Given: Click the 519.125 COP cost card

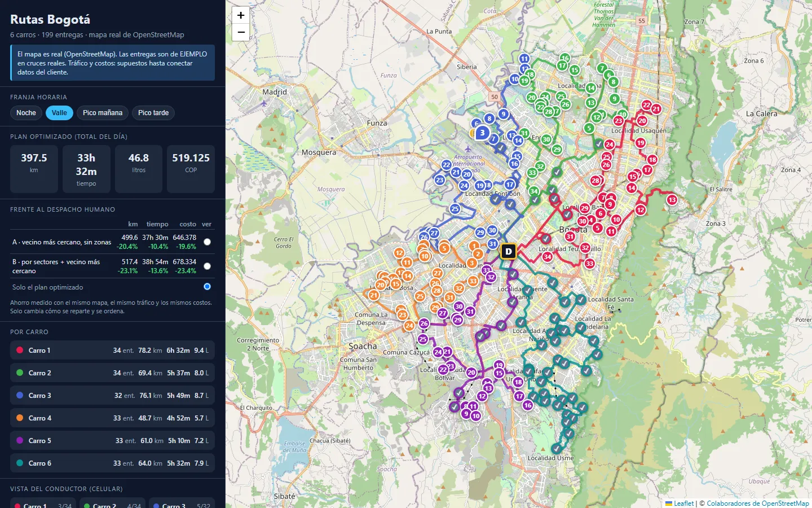Looking at the screenshot, I should tap(191, 169).
